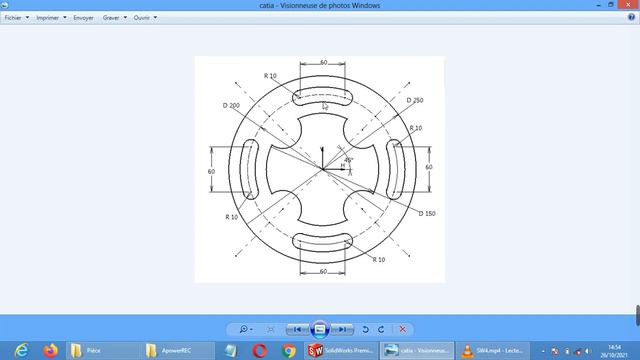Expand the Ouvrir dropdown arrow
This screenshot has height=360, width=640.
pos(155,18)
